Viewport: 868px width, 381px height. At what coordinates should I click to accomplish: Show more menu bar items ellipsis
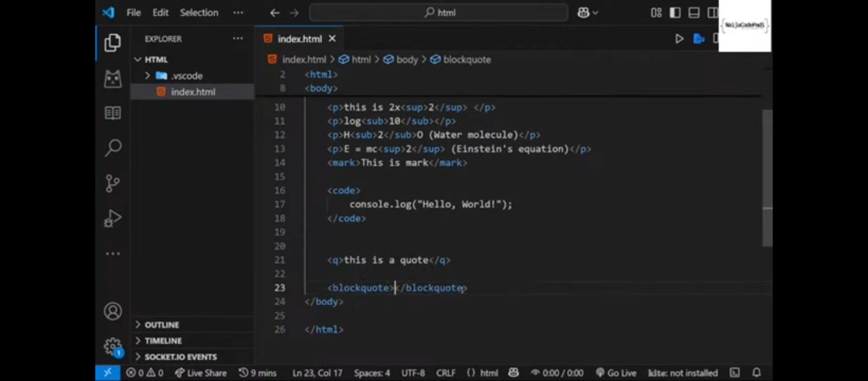pos(238,12)
